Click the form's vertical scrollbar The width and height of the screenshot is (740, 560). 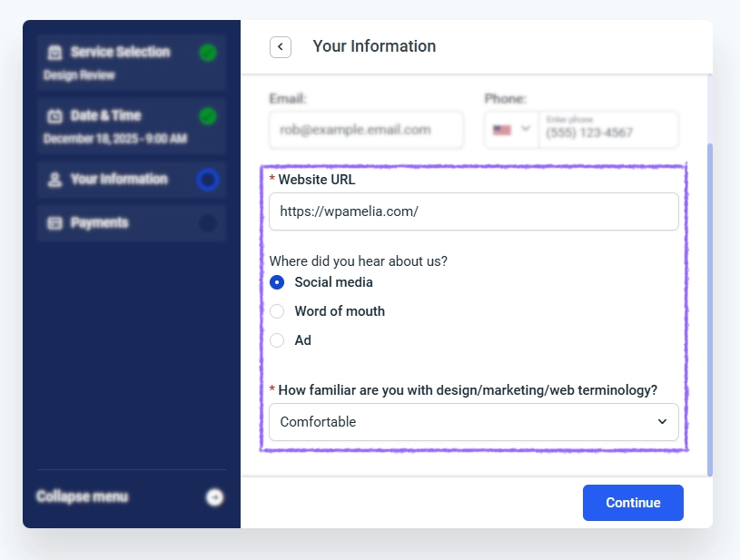click(709, 309)
